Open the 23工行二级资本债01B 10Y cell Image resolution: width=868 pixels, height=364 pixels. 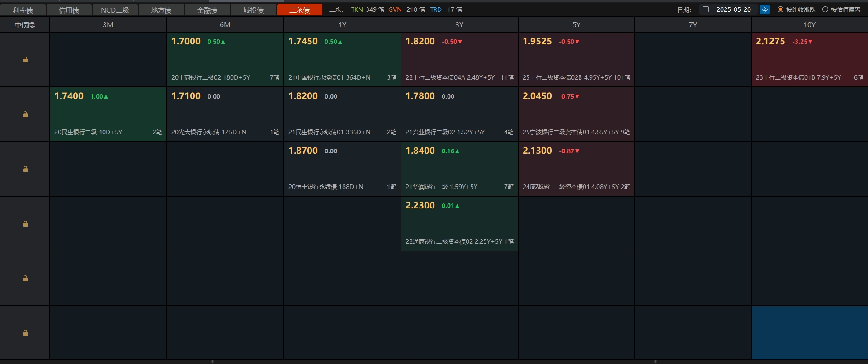click(x=810, y=60)
